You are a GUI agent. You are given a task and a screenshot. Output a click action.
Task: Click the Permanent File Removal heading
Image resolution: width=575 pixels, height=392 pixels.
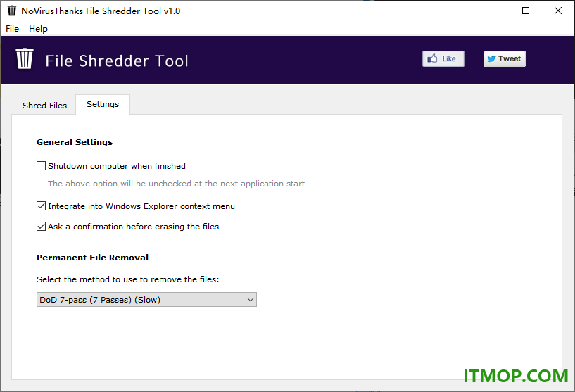92,258
